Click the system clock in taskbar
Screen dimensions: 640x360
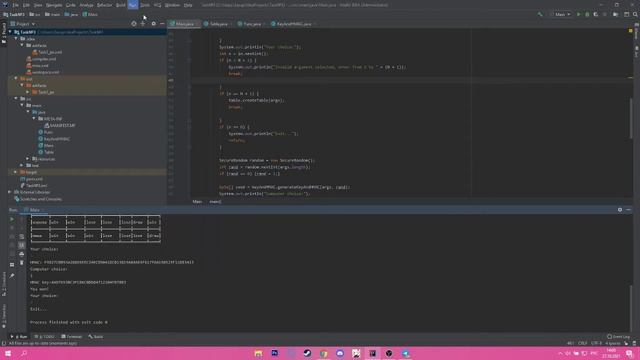[611, 353]
